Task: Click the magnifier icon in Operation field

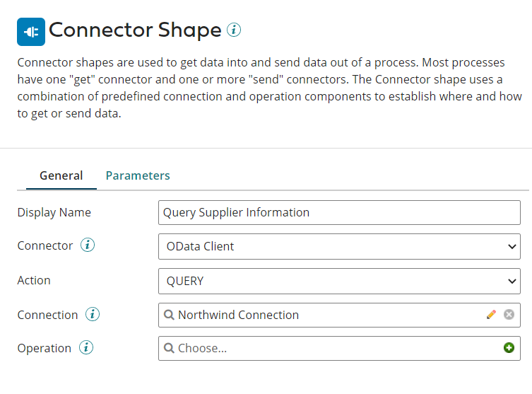Action: [x=170, y=348]
